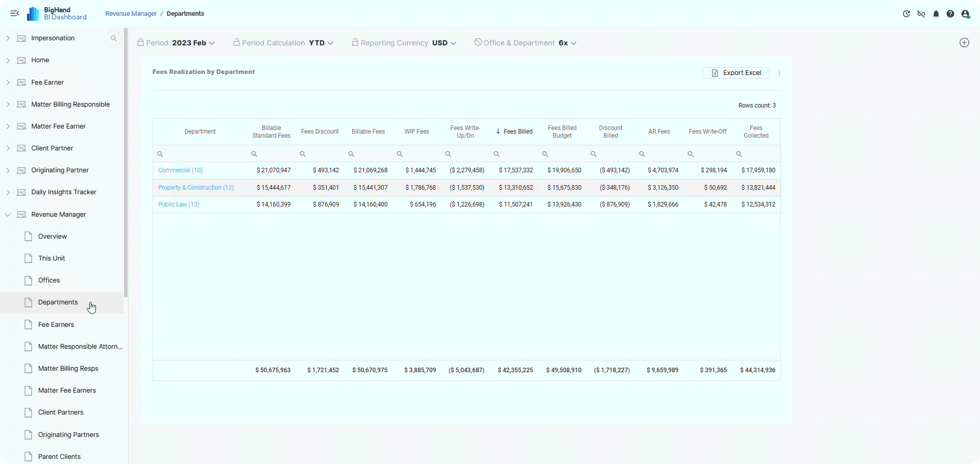Collapse the Revenue Manager tree node

pos(8,215)
